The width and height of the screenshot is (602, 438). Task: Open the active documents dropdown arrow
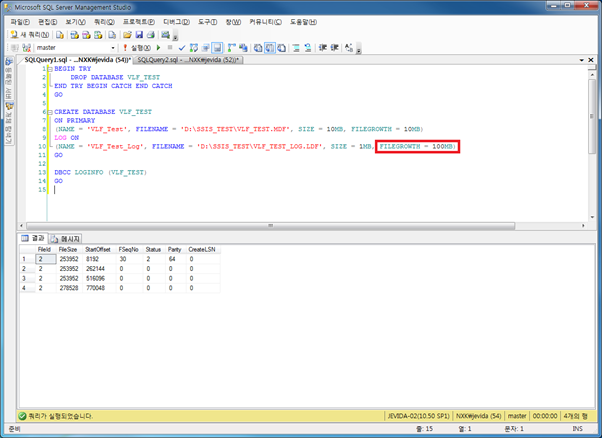(x=582, y=60)
